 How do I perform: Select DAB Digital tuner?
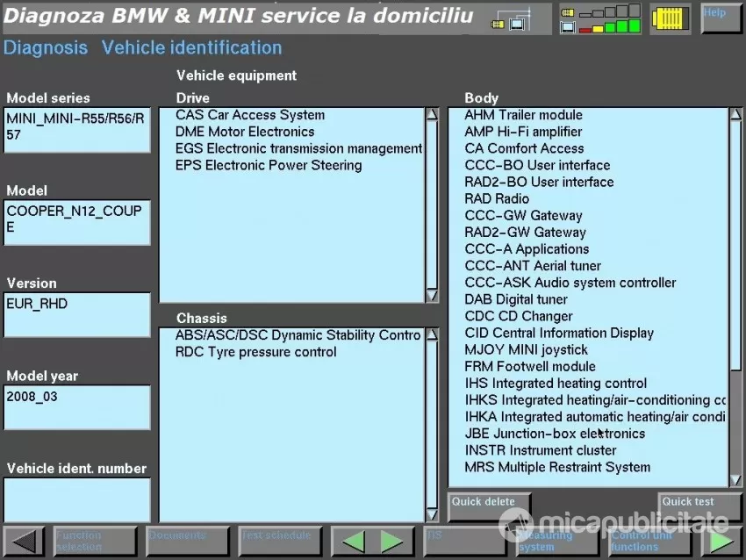[516, 299]
